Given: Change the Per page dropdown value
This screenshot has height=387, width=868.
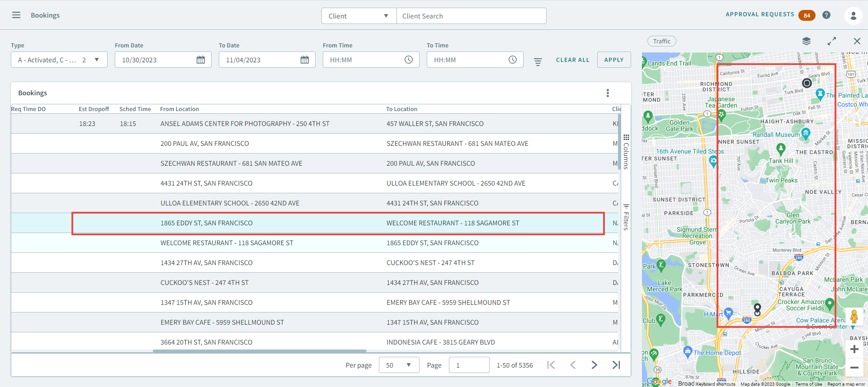Looking at the screenshot, I should (x=399, y=365).
